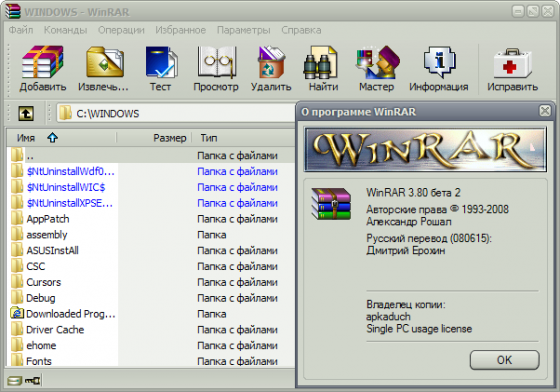Open the Найти (Find) binoculars icon

(x=320, y=61)
